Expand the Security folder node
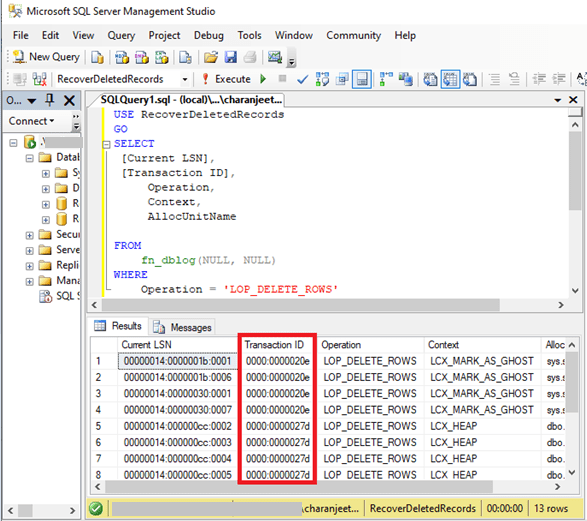 pyautogui.click(x=30, y=235)
